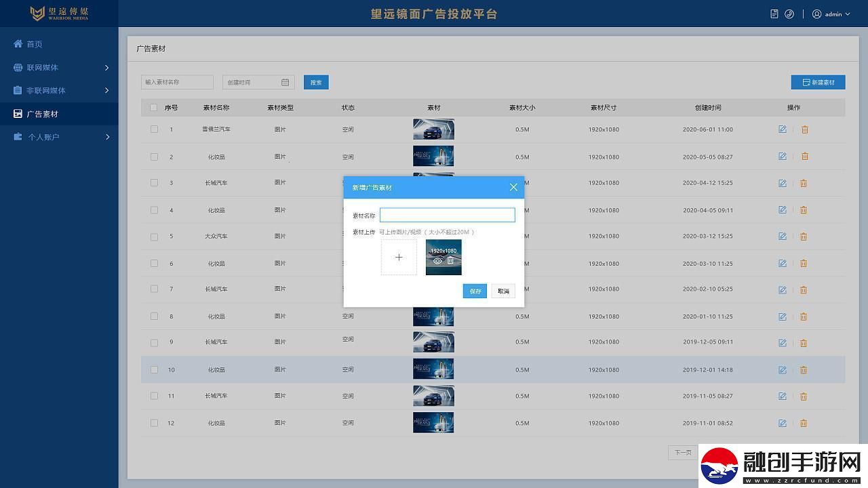Image resolution: width=868 pixels, height=488 pixels.
Task: Delete uploaded image via trash icon in dialog
Action: pos(450,261)
